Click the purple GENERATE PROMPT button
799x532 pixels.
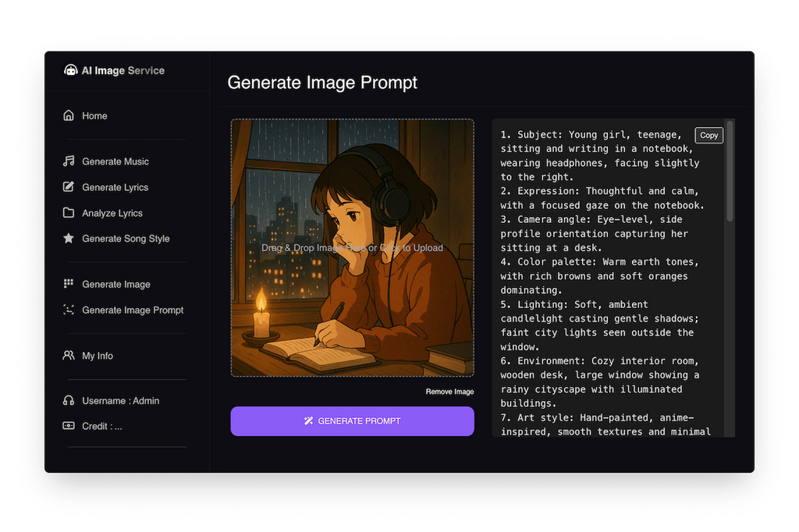point(352,421)
